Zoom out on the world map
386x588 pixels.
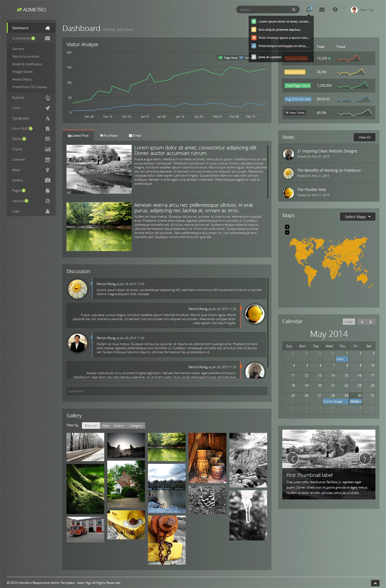[x=287, y=232]
